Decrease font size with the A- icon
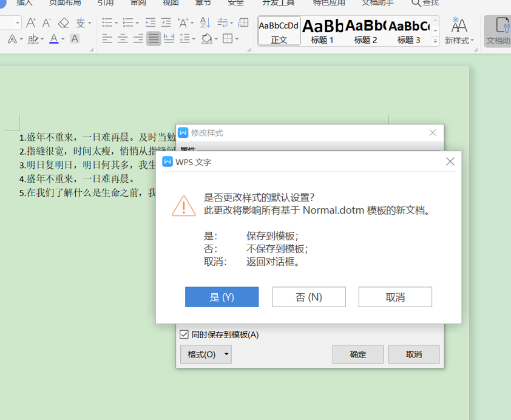 click(47, 23)
